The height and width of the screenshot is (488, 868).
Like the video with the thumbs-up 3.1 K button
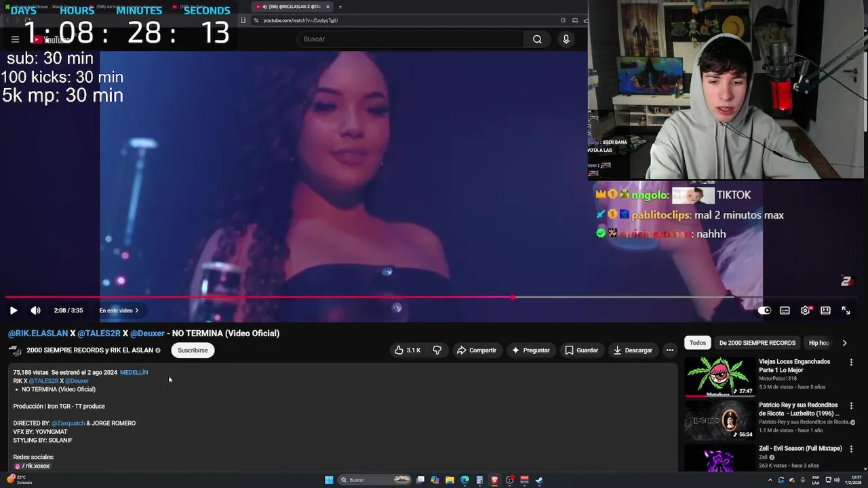coord(407,350)
